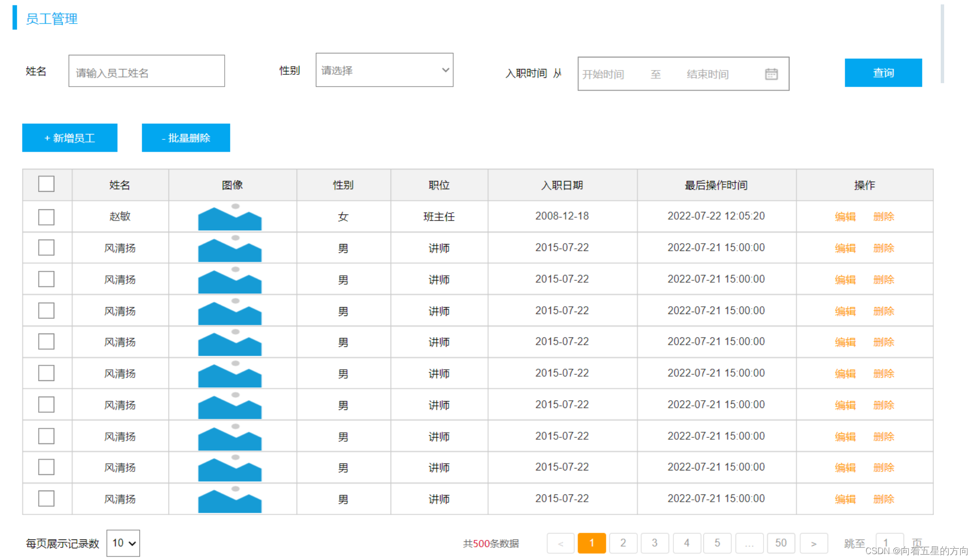
Task: Go to page 4
Action: (x=686, y=543)
